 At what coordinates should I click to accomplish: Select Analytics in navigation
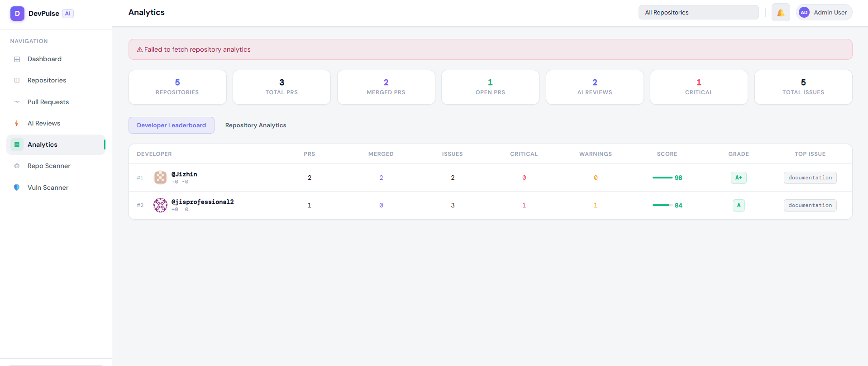click(x=56, y=144)
